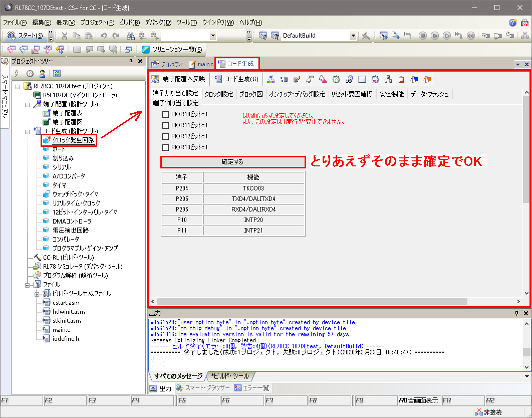Switch to the Clock Setting (クロック設定) tab
This screenshot has width=532, height=418.
point(219,94)
